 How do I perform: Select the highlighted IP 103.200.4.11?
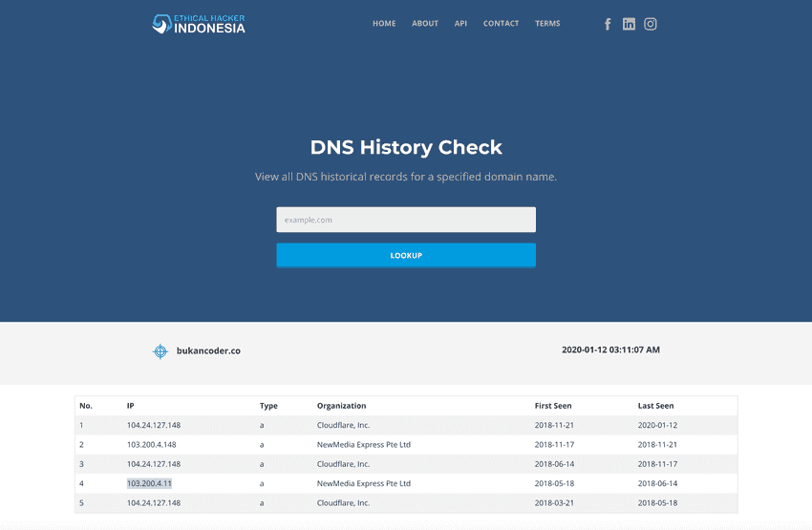149,483
